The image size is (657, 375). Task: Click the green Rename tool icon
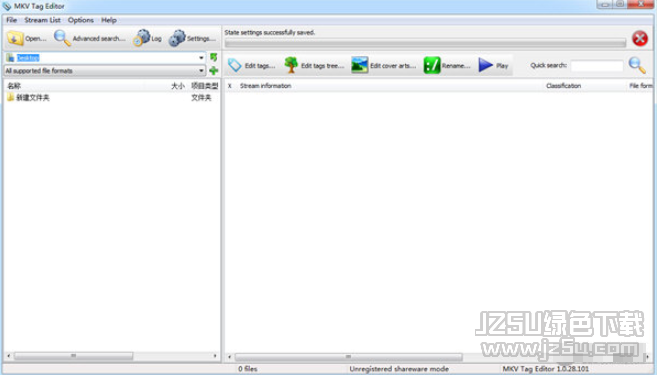[x=432, y=65]
